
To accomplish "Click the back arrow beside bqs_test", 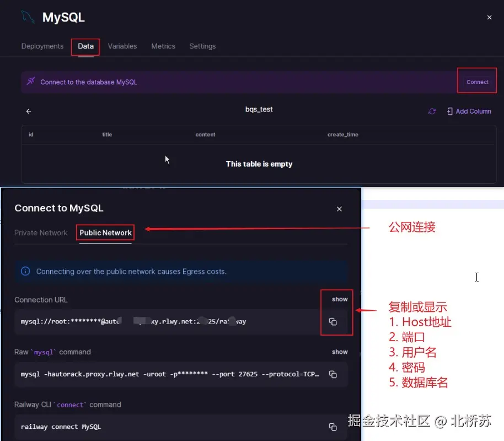I will click(29, 111).
